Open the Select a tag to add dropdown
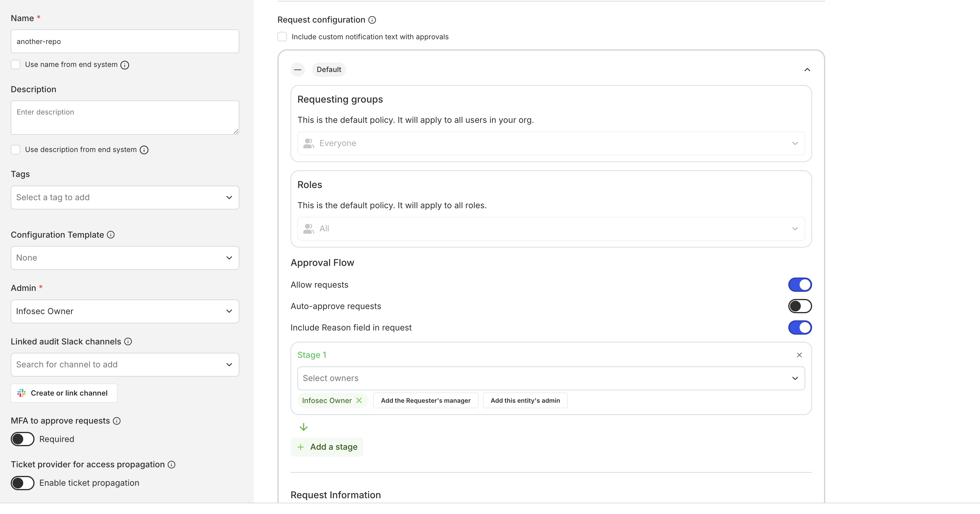The image size is (980, 514). coord(125,197)
